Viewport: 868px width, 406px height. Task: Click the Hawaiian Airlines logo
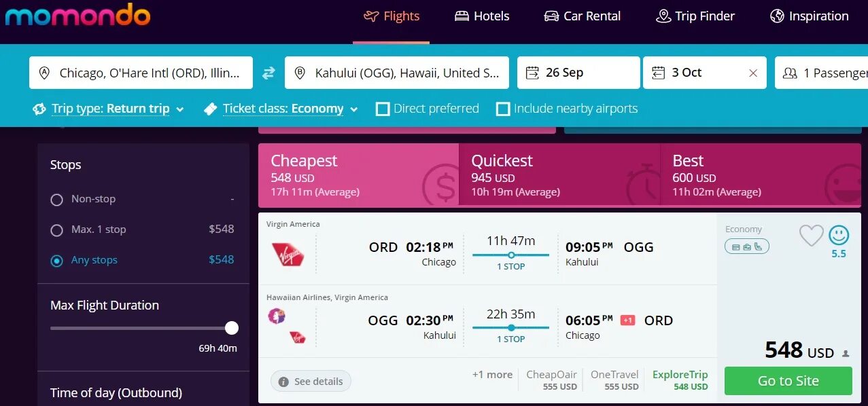[x=277, y=316]
